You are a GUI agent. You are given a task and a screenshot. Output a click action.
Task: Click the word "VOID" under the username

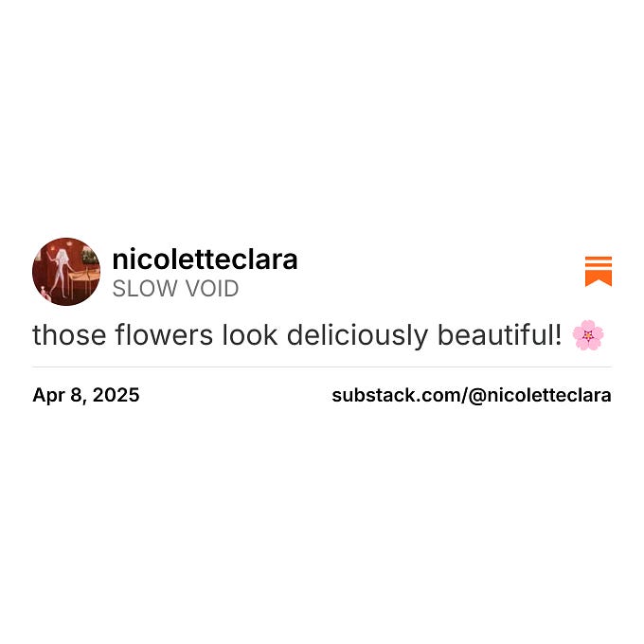pyautogui.click(x=211, y=288)
